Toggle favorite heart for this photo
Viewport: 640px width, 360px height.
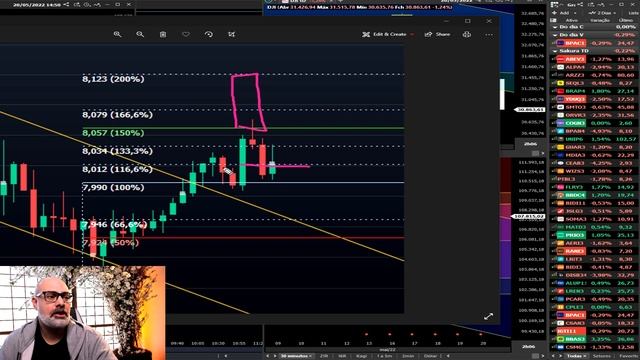point(186,34)
